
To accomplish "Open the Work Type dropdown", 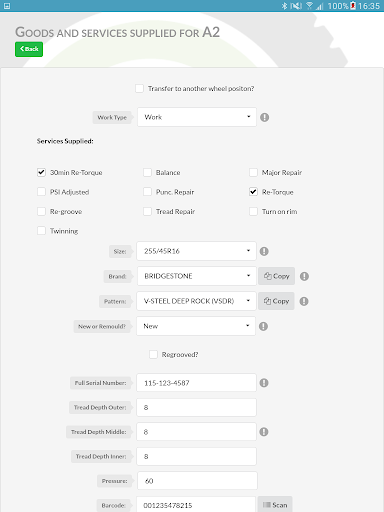I will (197, 117).
